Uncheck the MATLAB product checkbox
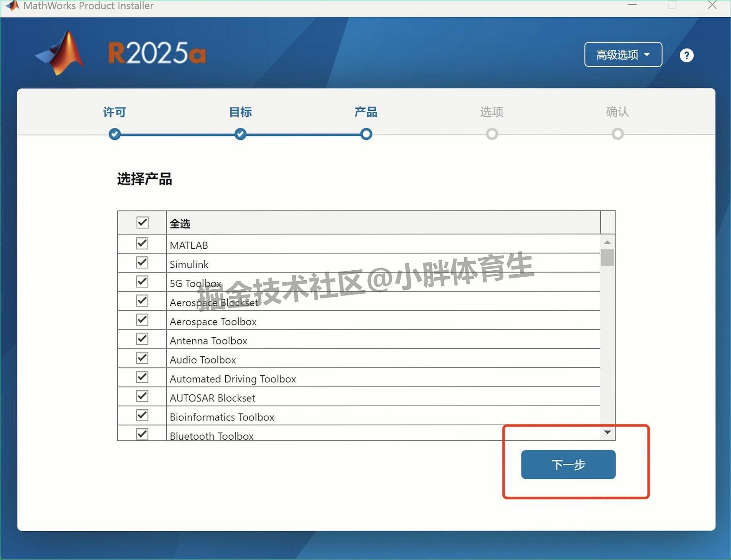This screenshot has width=731, height=560. pos(142,243)
